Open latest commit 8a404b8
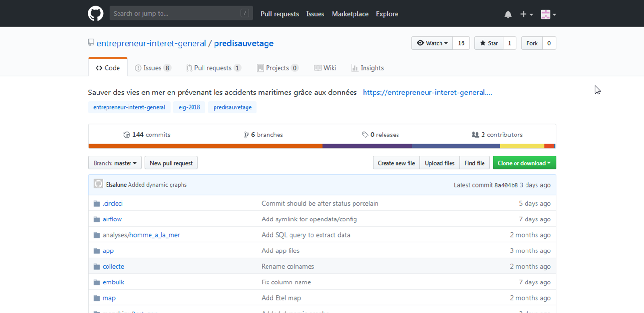This screenshot has width=644, height=313. (506, 185)
